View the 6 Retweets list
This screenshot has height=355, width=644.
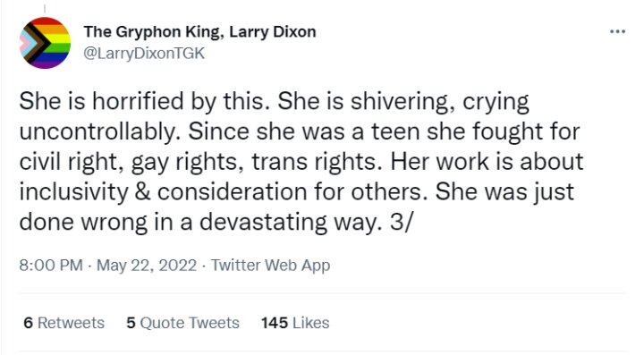click(x=64, y=323)
